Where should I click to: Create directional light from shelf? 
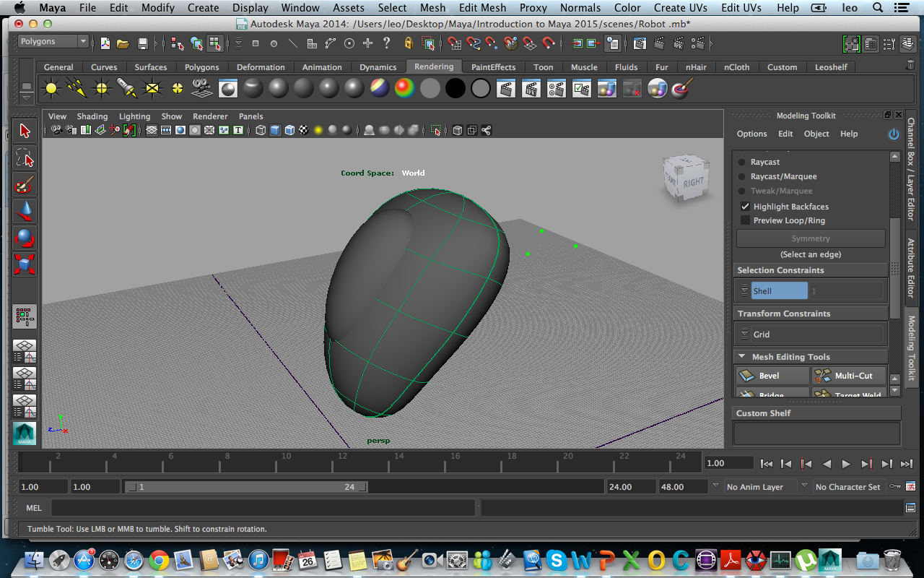pyautogui.click(x=76, y=89)
